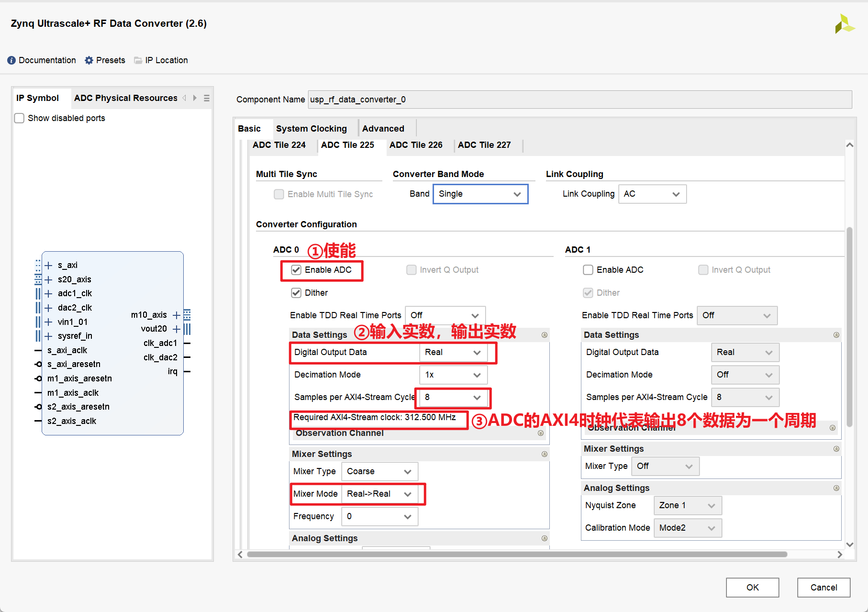Screen dimensions: 868x612
Task: Open the Presets menu
Action: [x=105, y=60]
